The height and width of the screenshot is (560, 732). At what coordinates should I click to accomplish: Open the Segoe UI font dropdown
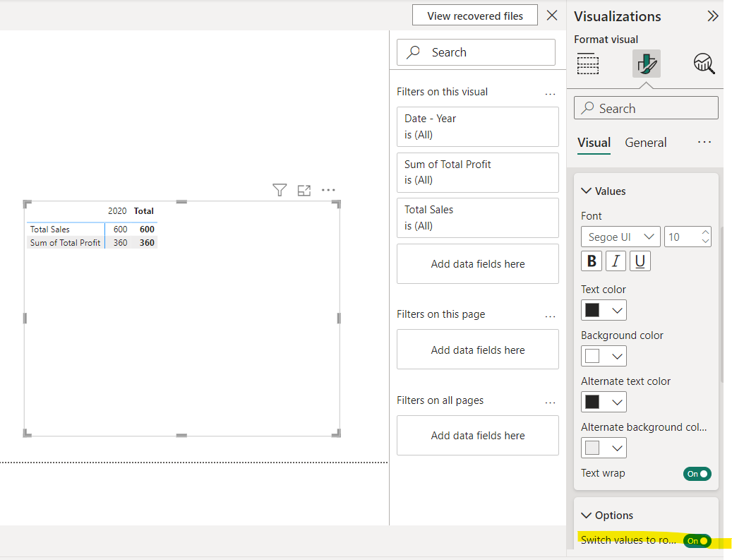pos(620,237)
